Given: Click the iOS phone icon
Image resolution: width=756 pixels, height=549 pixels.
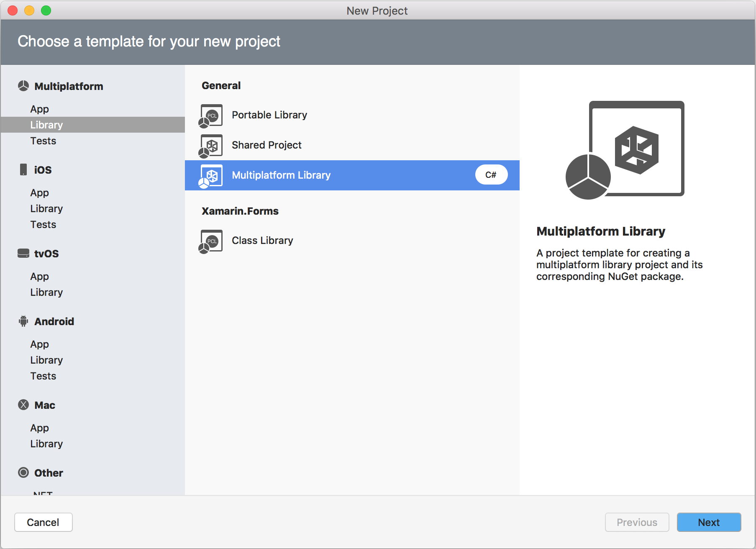Looking at the screenshot, I should pos(23,169).
